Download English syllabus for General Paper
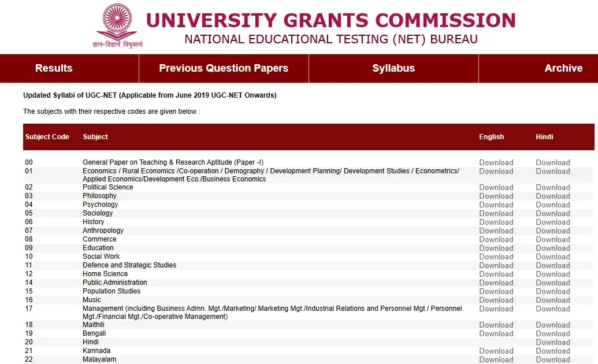The width and height of the screenshot is (598, 364). click(496, 162)
